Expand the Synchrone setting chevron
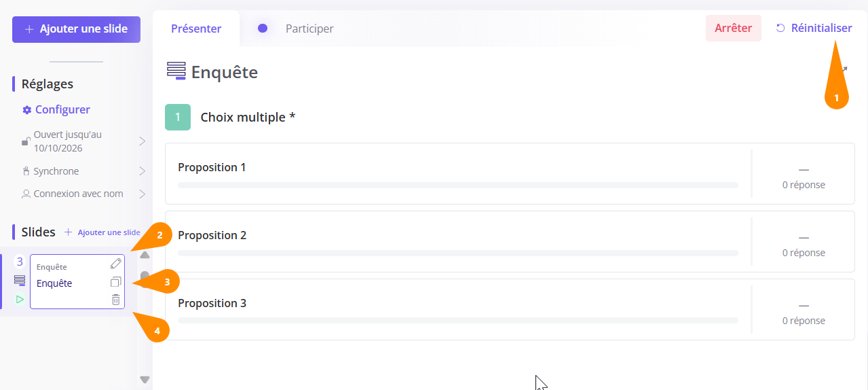Screen dimensions: 868x390 tap(143, 171)
